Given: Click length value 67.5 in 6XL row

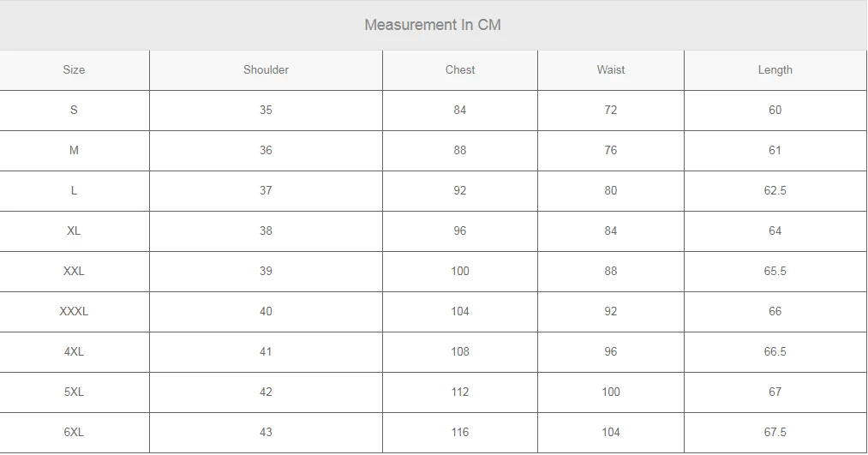Looking at the screenshot, I should click(x=775, y=433).
